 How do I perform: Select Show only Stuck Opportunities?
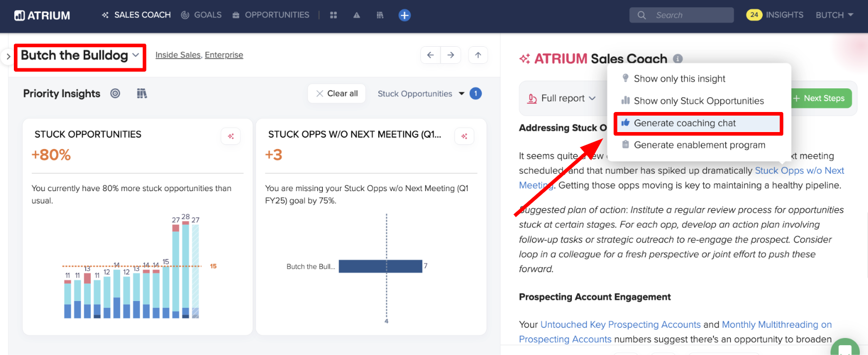point(699,101)
